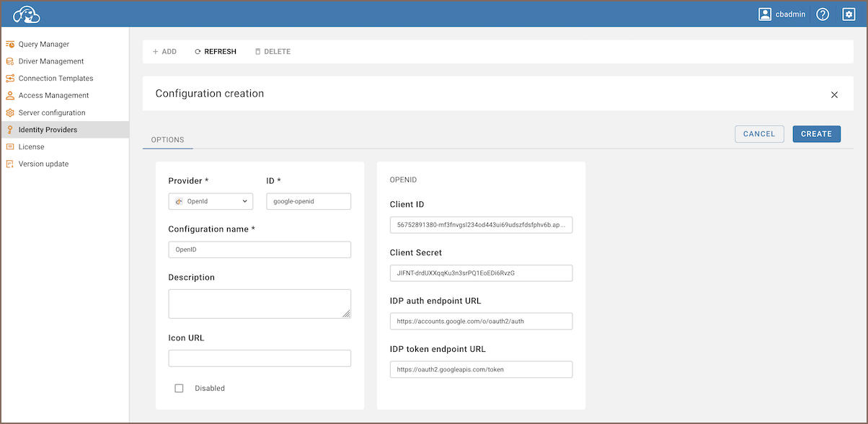The image size is (868, 424).
Task: Expand the Provider dropdown
Action: pos(211,201)
